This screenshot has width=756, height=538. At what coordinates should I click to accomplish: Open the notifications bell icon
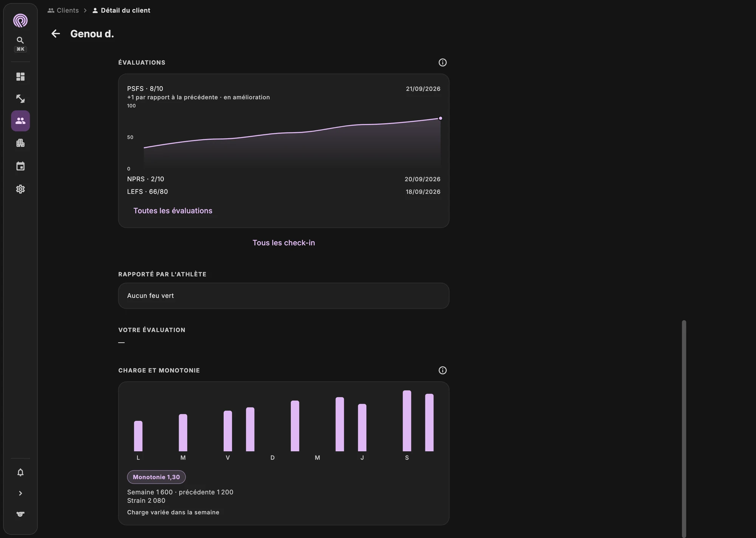pyautogui.click(x=20, y=473)
